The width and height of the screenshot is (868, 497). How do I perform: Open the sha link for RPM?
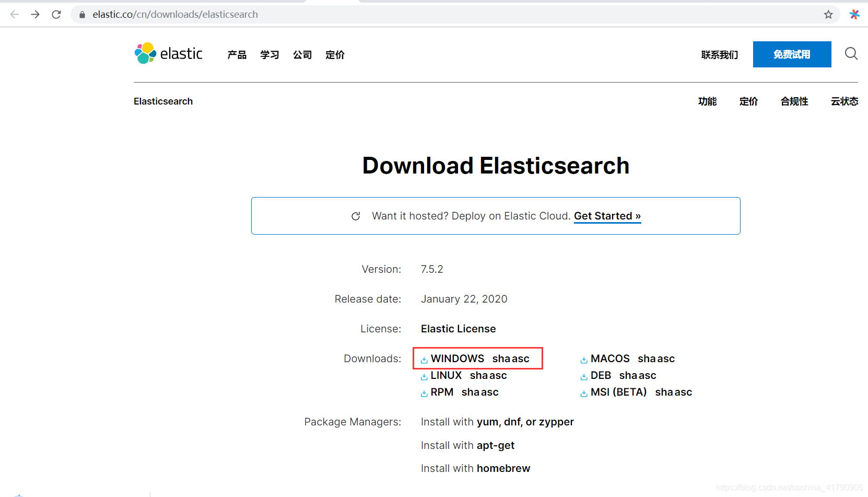pyautogui.click(x=470, y=392)
